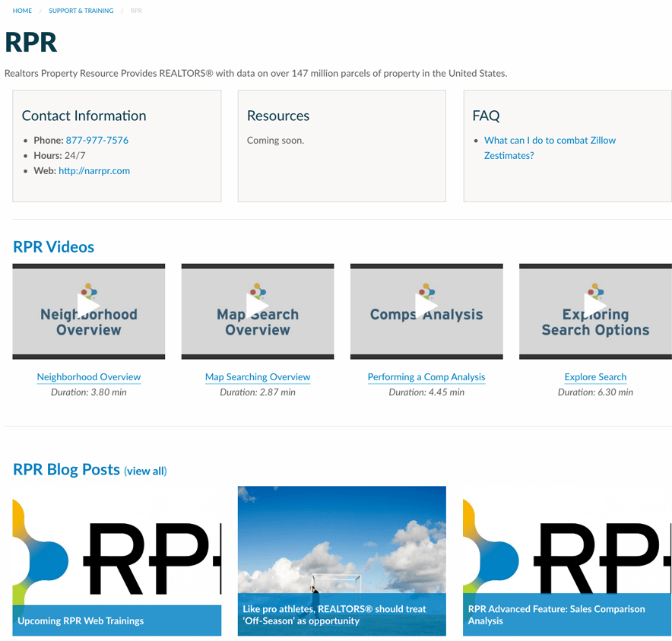
Task: Open Map Searching Overview title link
Action: 258,377
